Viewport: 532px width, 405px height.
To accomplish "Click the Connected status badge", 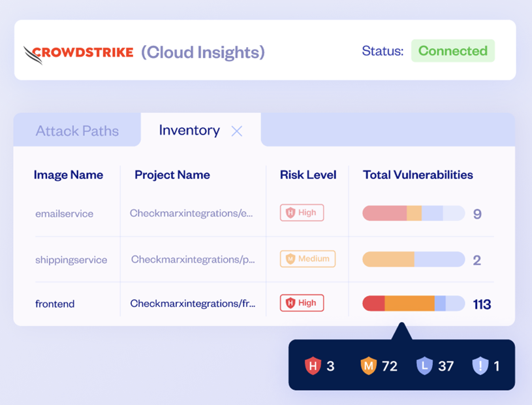I will point(452,51).
